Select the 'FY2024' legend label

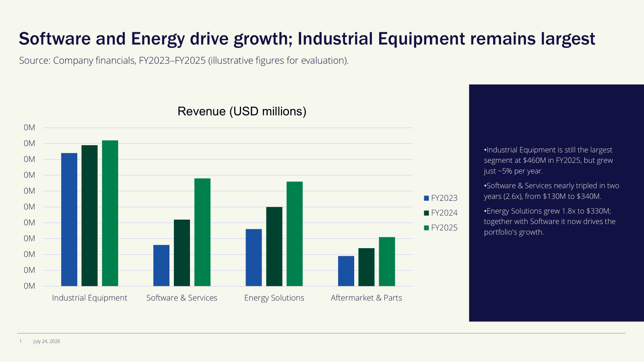tap(444, 213)
